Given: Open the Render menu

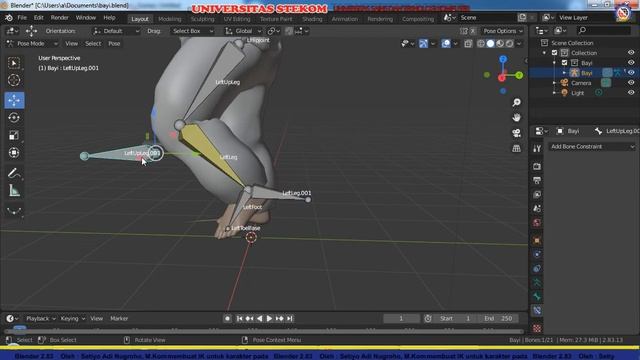Looking at the screenshot, I should click(x=60, y=18).
